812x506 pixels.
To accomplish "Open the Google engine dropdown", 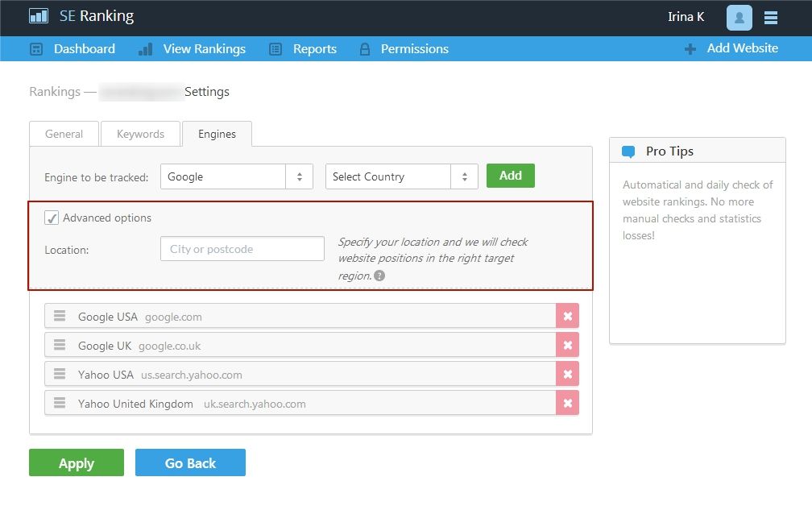I will click(237, 176).
